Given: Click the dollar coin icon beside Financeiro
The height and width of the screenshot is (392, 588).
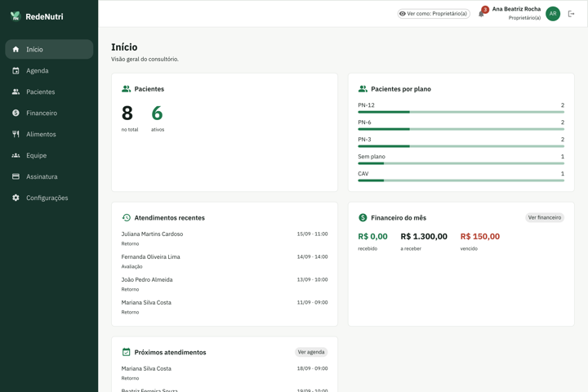Looking at the screenshot, I should coord(16,113).
